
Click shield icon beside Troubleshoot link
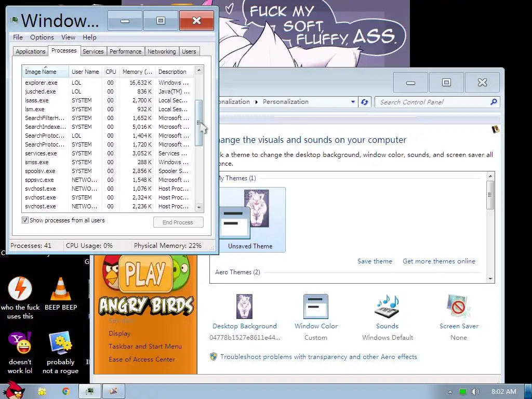(x=214, y=356)
